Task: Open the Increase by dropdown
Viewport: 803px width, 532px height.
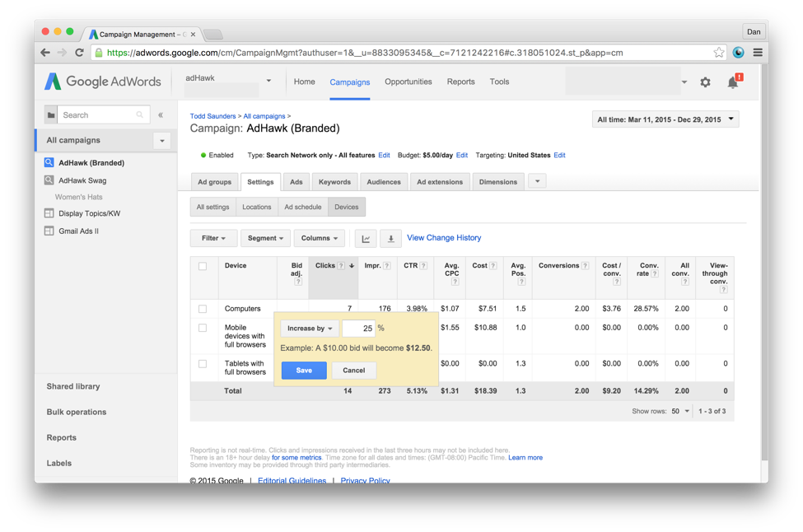Action: click(310, 329)
